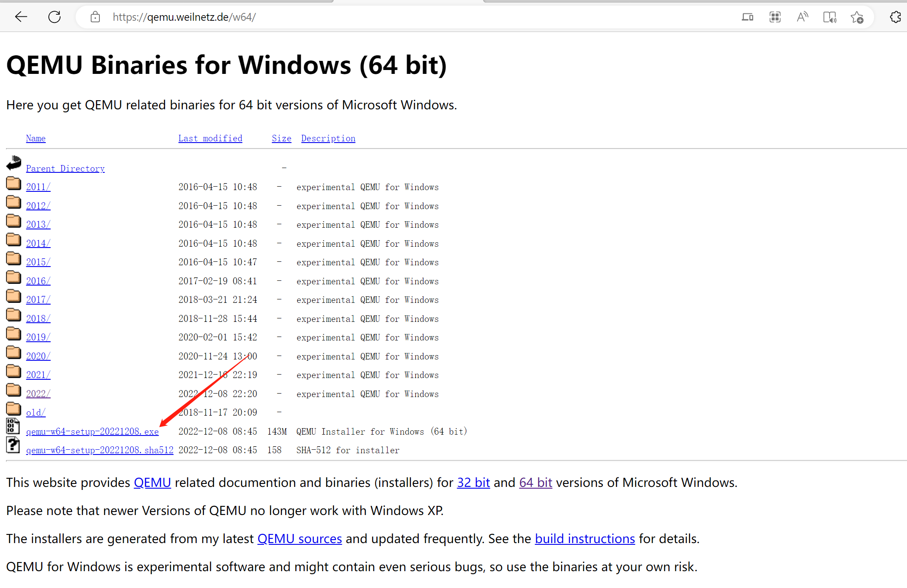Image resolution: width=907 pixels, height=588 pixels.
Task: Click the folder icon beside 2019/
Action: coord(13,334)
